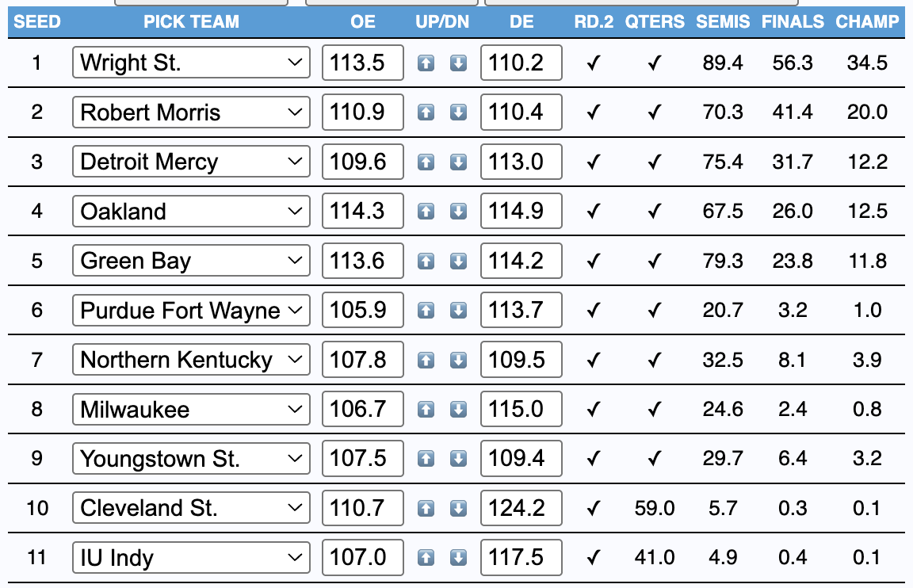Click the down arrow for Robert Morris
This screenshot has height=588, width=913.
point(458,113)
